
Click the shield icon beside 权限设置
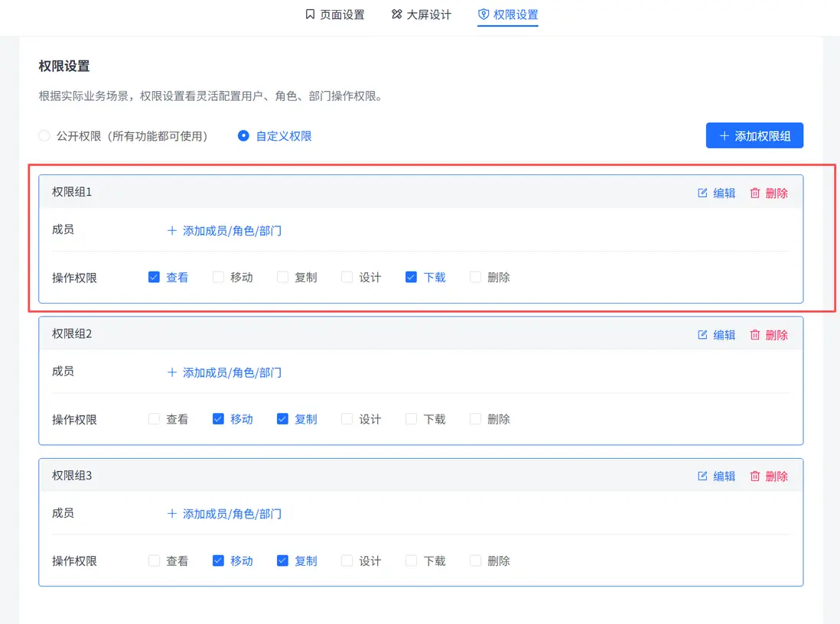click(x=483, y=15)
